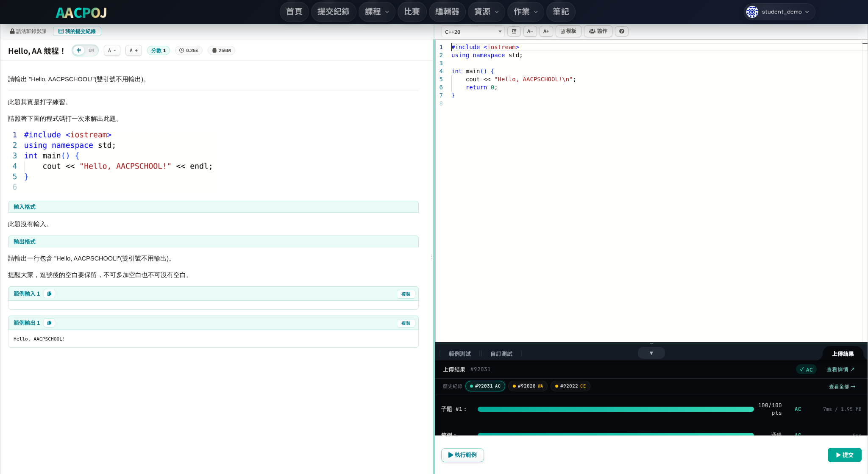Expand the 作業 dropdown menu

click(x=526, y=11)
